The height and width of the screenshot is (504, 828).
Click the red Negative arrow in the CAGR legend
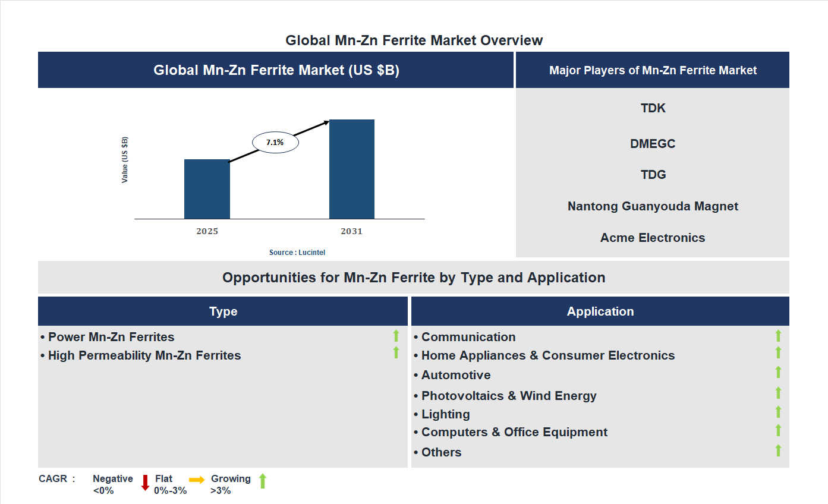point(144,483)
